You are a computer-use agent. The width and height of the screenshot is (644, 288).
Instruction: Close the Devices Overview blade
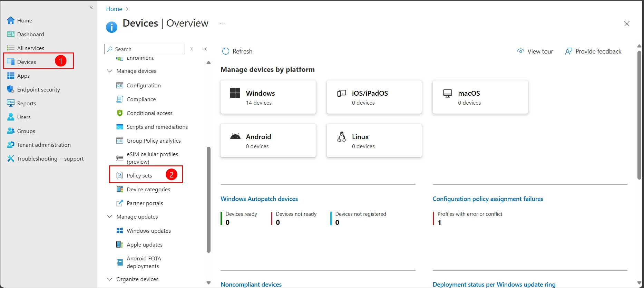click(627, 23)
